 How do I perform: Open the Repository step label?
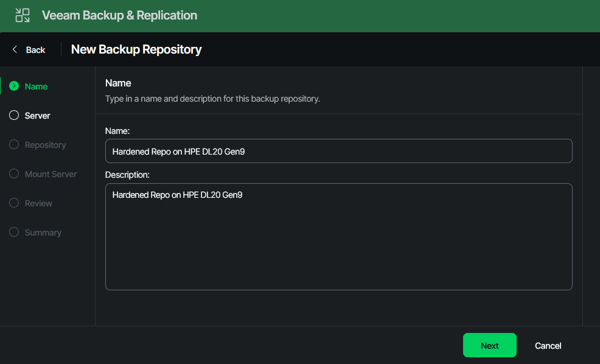click(x=45, y=145)
